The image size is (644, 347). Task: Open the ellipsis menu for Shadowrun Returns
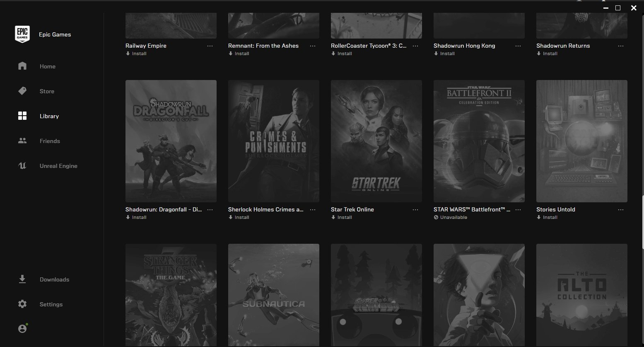[621, 46]
